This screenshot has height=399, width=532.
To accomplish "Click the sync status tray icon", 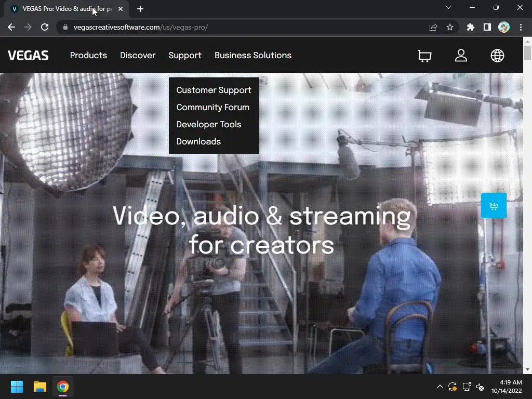I will [453, 387].
